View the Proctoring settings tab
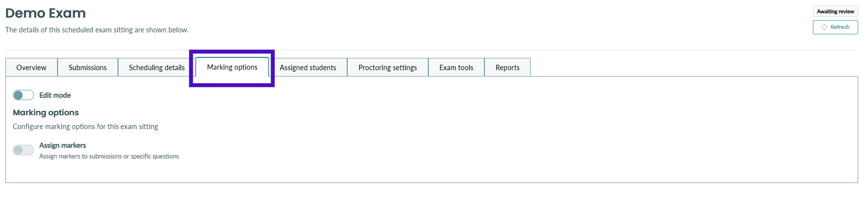 pos(388,67)
